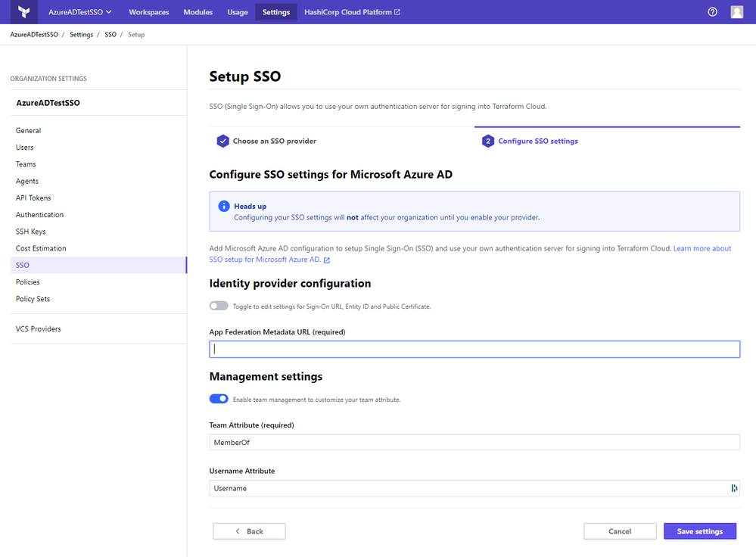The width and height of the screenshot is (756, 557).
Task: Click the step 2 hexagon icon
Action: tap(488, 141)
